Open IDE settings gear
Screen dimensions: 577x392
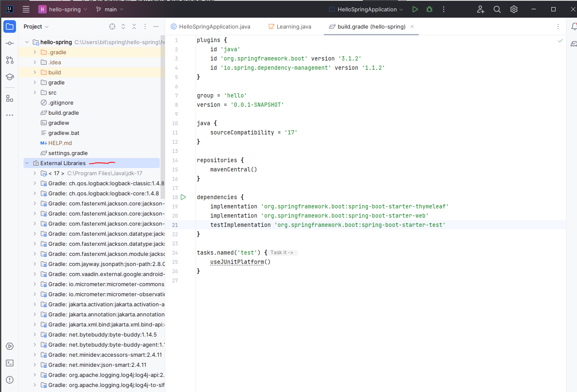pyautogui.click(x=514, y=9)
